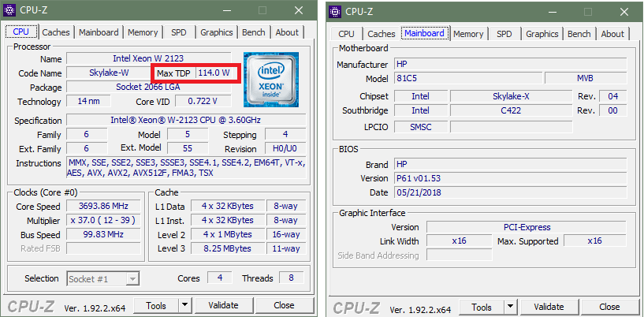Click LPCIO vendor SMSC
The height and width of the screenshot is (317, 644).
421,127
